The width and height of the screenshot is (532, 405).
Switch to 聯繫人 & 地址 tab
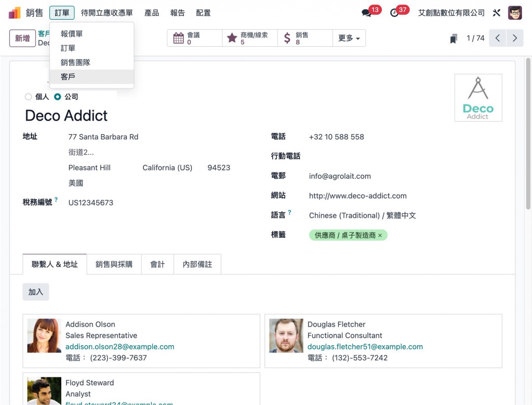[55, 264]
